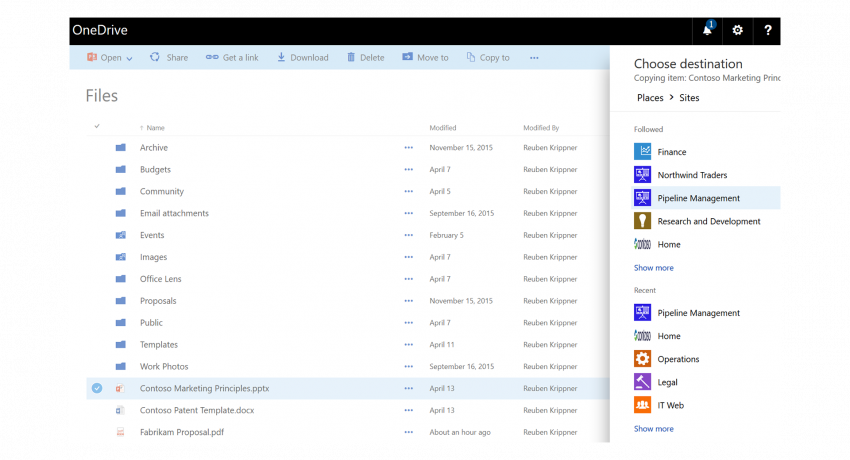Click the help question mark icon
Screen dimensions: 850x460
click(768, 30)
